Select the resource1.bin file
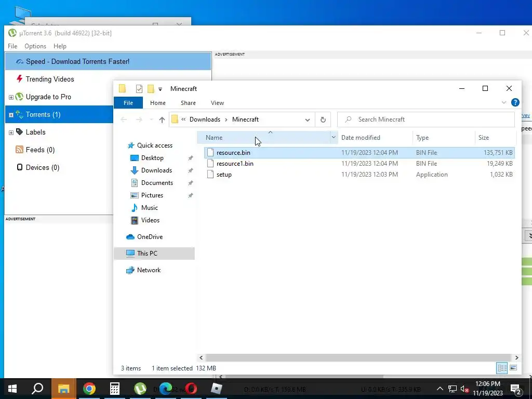 [360, 164]
